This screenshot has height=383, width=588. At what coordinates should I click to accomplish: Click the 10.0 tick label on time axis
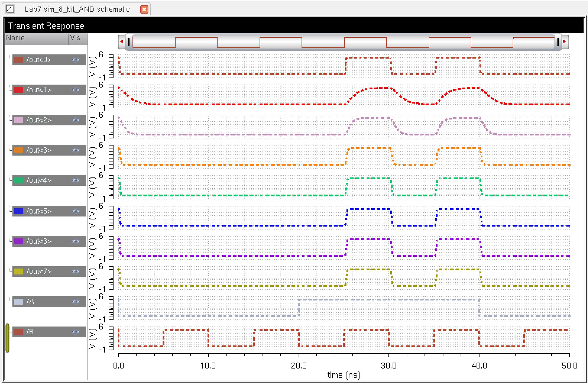208,366
